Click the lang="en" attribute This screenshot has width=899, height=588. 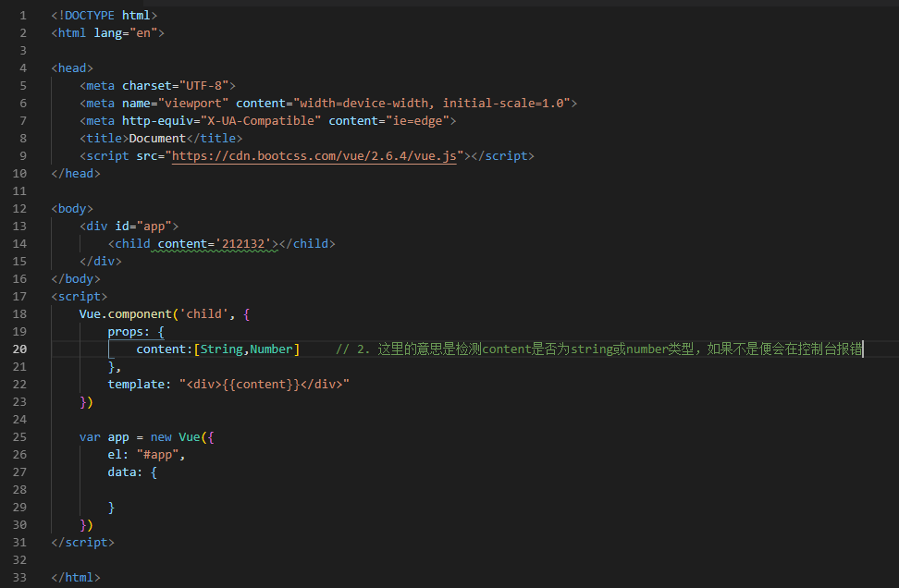click(125, 33)
